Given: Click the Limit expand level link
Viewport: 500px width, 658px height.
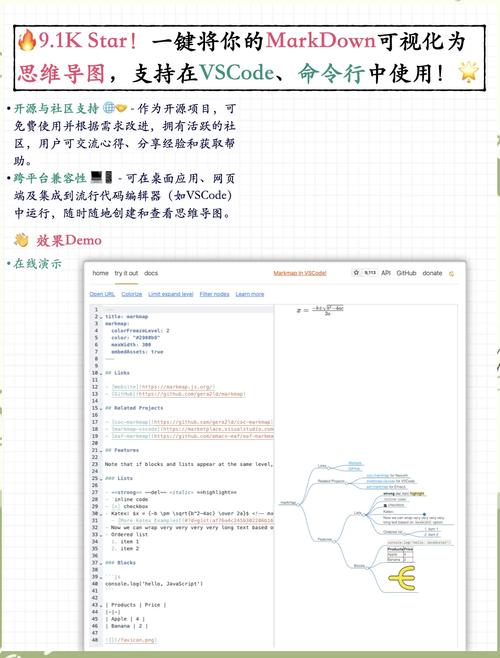Looking at the screenshot, I should (x=170, y=294).
